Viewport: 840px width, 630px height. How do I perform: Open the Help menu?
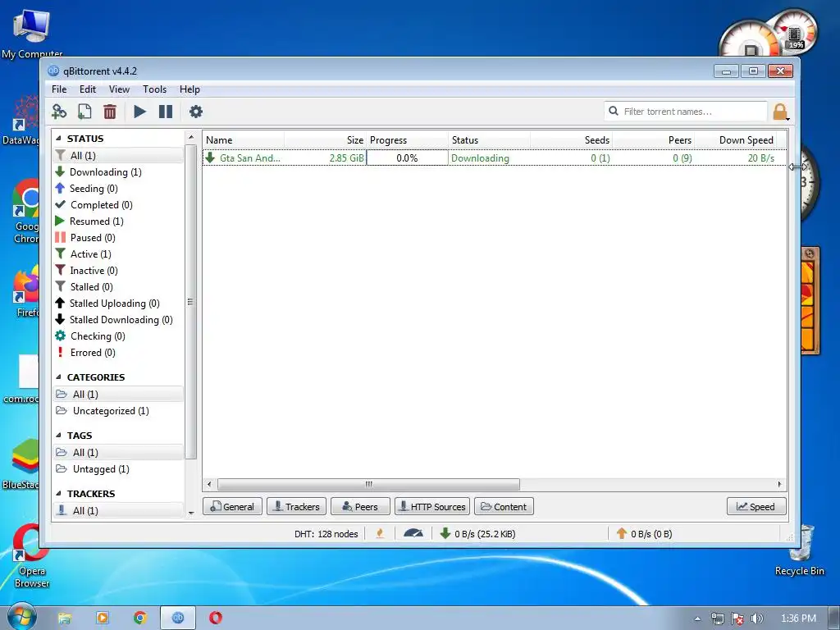pyautogui.click(x=189, y=89)
